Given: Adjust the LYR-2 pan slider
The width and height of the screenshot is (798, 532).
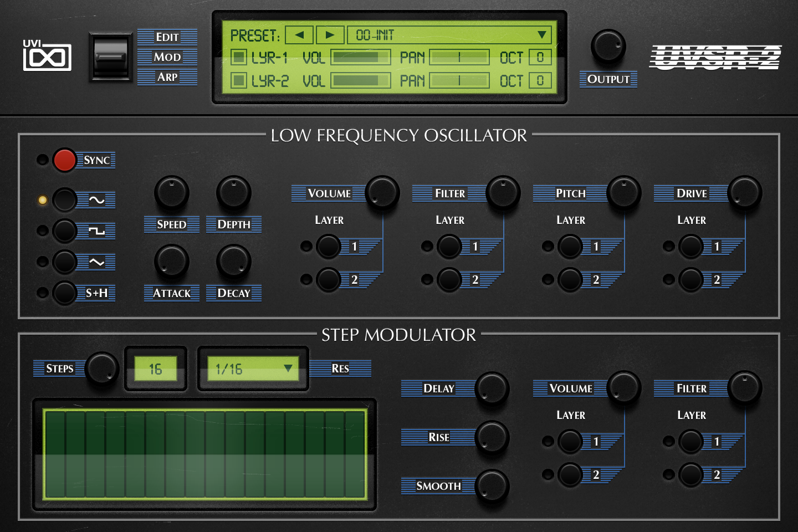Looking at the screenshot, I should tap(459, 80).
